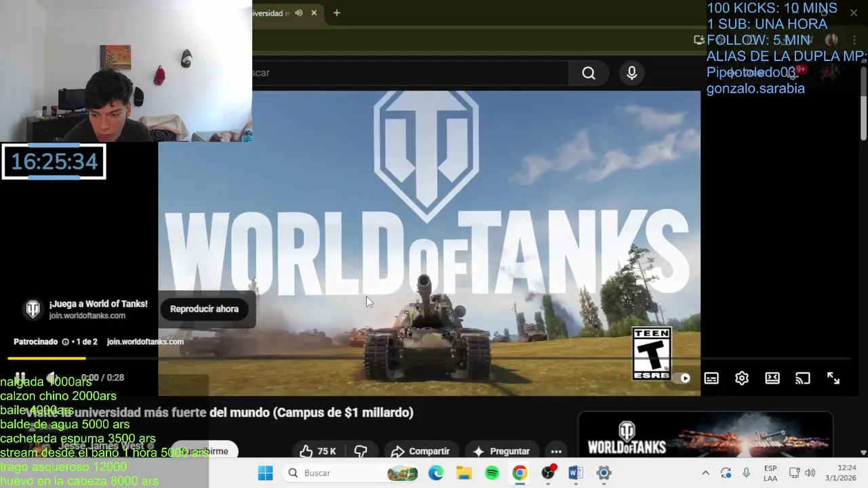
Task: Click Reproducir ahora on the ad
Action: pyautogui.click(x=204, y=309)
